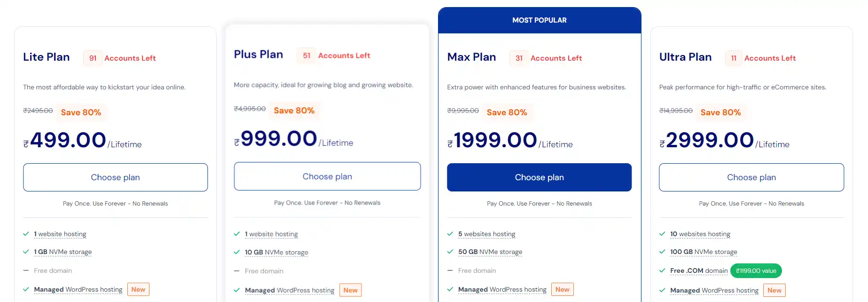
Task: Click Lite Plan 1 website hosting link
Action: 60,234
